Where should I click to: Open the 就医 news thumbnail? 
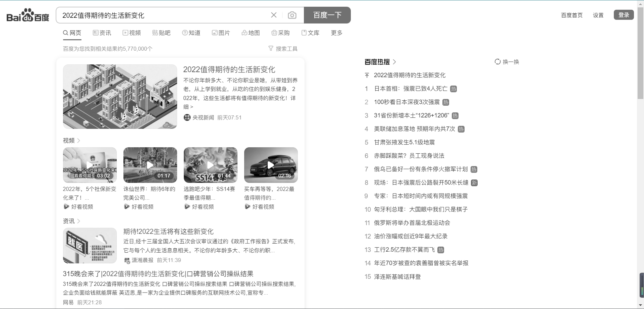(90, 246)
